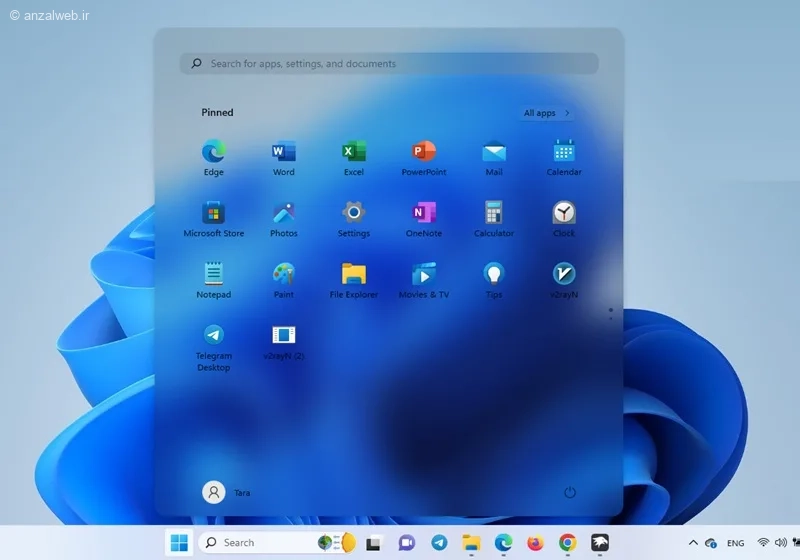Launch OneNote
Screen dimensions: 800x560
pos(423,219)
